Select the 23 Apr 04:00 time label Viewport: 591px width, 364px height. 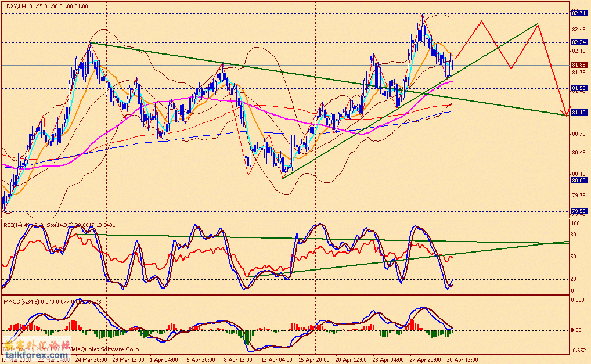click(x=388, y=359)
